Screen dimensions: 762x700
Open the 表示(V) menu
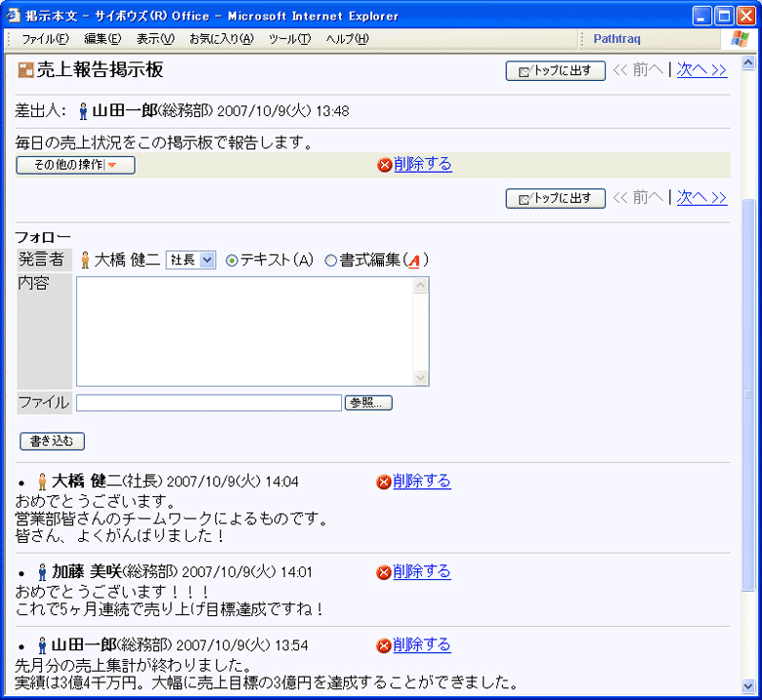(x=155, y=39)
